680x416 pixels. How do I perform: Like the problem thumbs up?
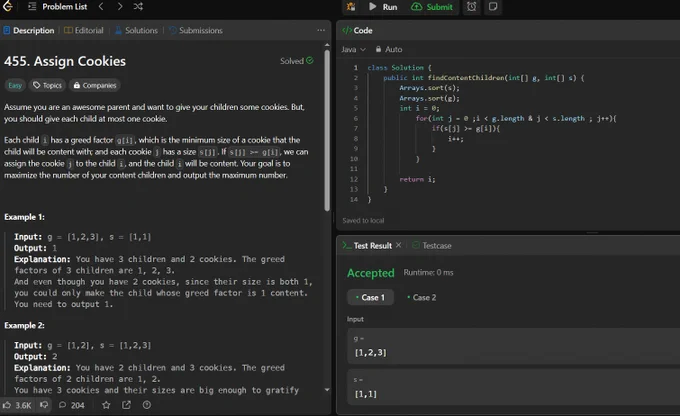pos(17,405)
